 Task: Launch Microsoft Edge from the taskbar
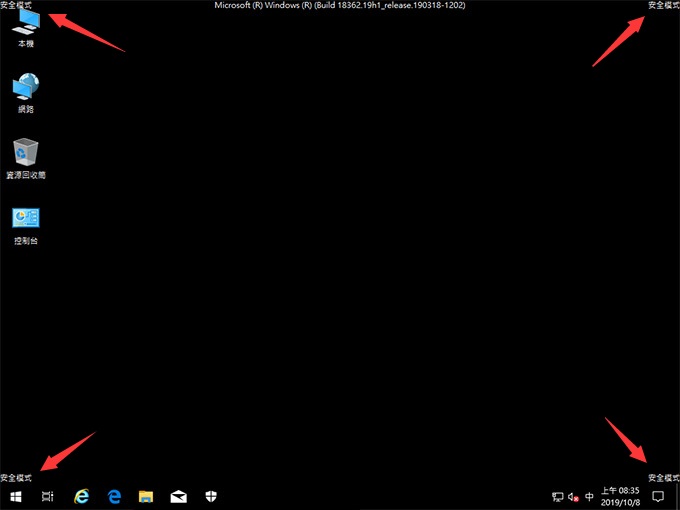pyautogui.click(x=114, y=496)
